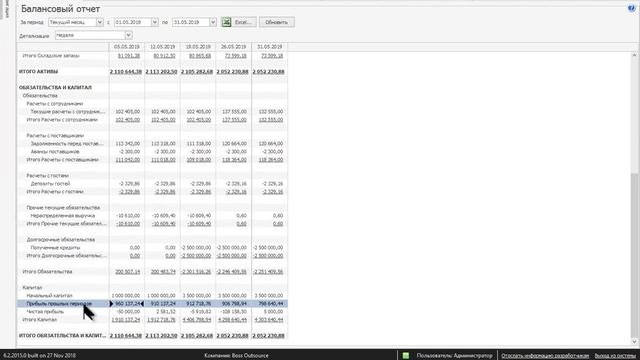Select the 'Чистая прибыль' row label

coord(45,311)
